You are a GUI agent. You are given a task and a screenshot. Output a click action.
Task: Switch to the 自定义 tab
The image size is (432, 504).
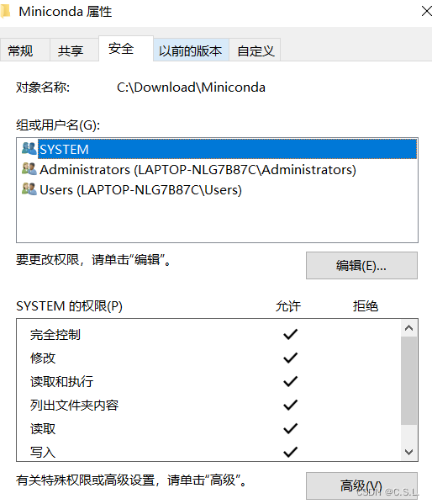(255, 50)
